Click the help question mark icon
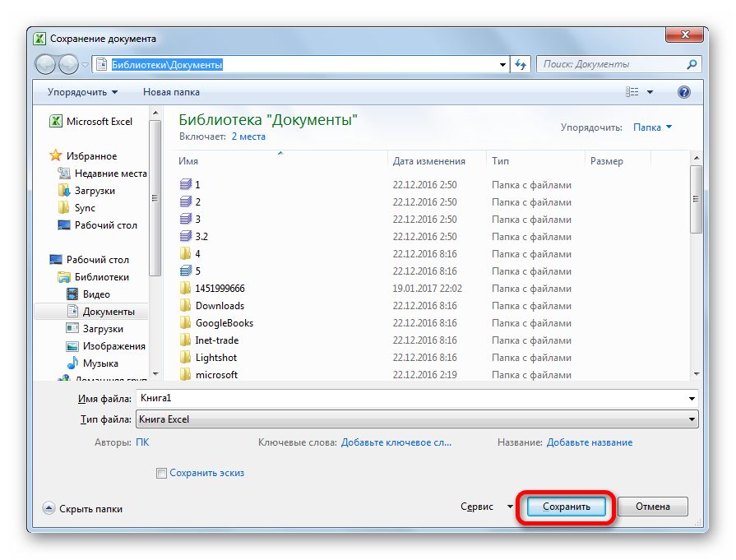Viewport: 736px width, 560px height. [x=683, y=92]
